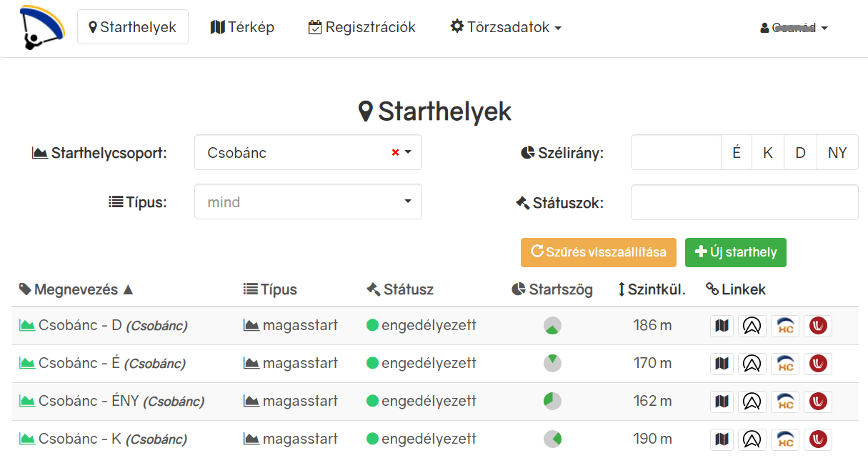
Task: Expand the Típus dropdown
Action: (x=307, y=202)
